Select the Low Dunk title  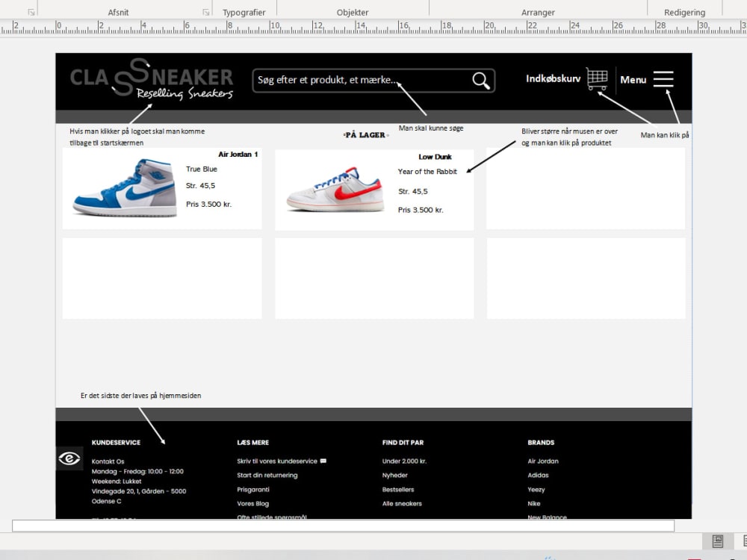point(435,157)
